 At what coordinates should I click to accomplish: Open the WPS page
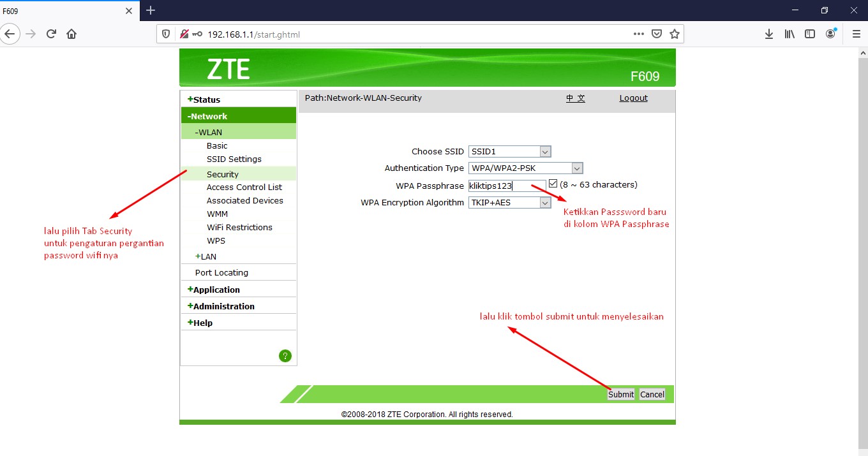click(x=216, y=241)
